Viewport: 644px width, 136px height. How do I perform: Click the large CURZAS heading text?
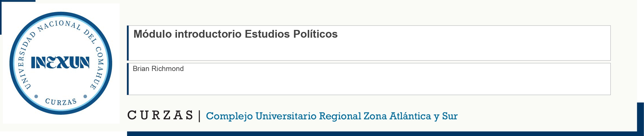click(160, 116)
